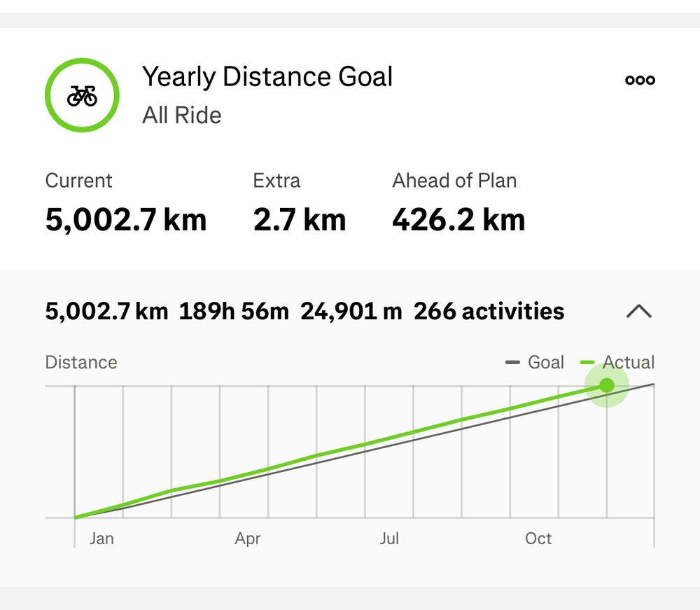The image size is (700, 610).
Task: Click the Actual legend line indicator
Action: tap(586, 362)
